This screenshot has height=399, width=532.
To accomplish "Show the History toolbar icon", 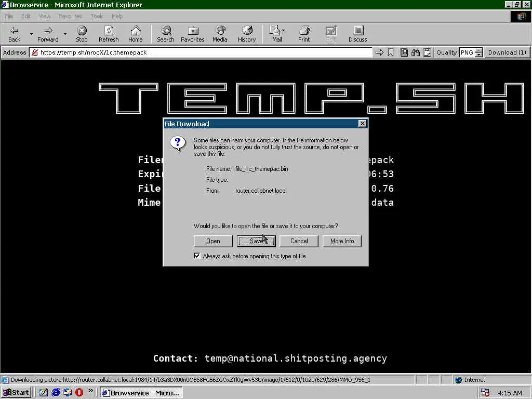I will (247, 31).
